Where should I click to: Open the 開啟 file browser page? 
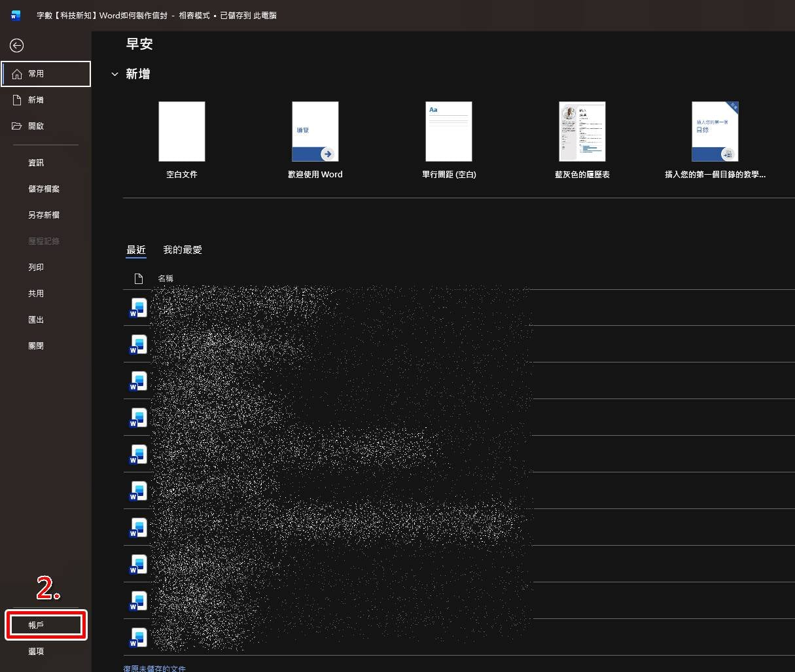46,126
